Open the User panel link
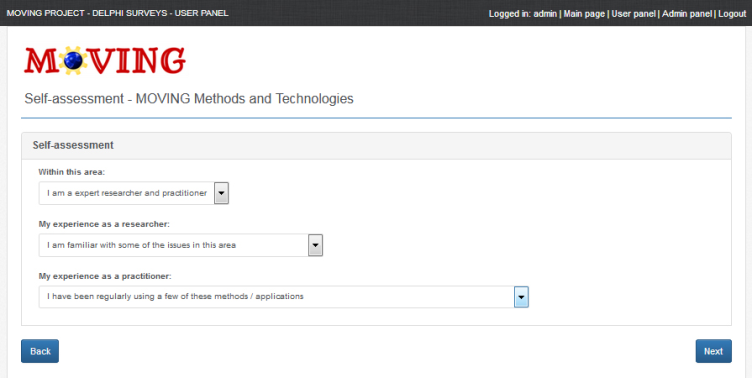The width and height of the screenshot is (752, 378). pos(633,14)
